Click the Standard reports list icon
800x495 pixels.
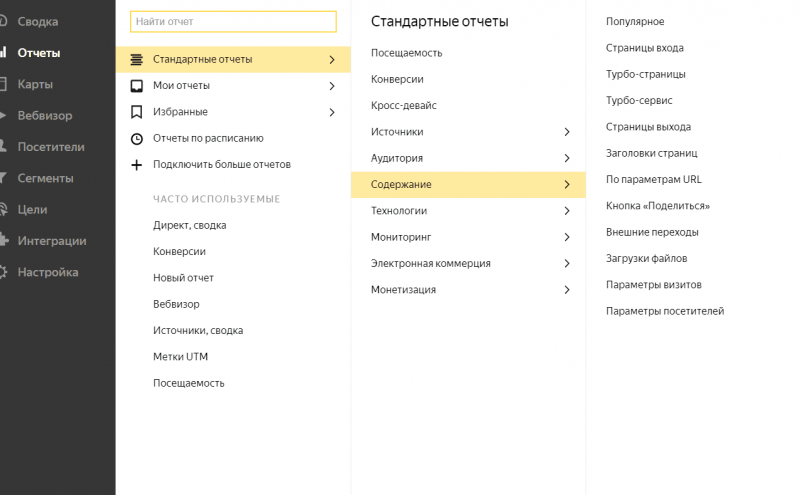point(136,60)
